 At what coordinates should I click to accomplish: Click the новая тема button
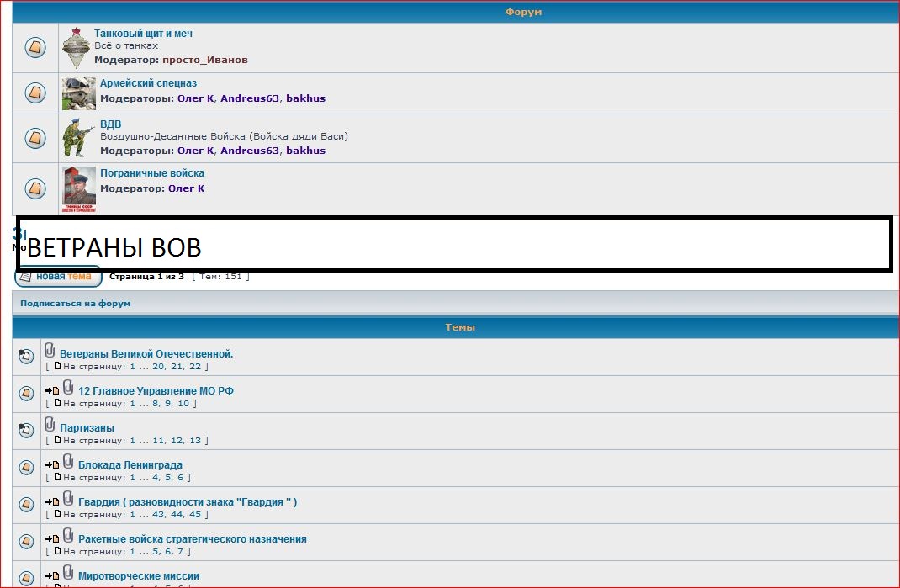tap(58, 276)
